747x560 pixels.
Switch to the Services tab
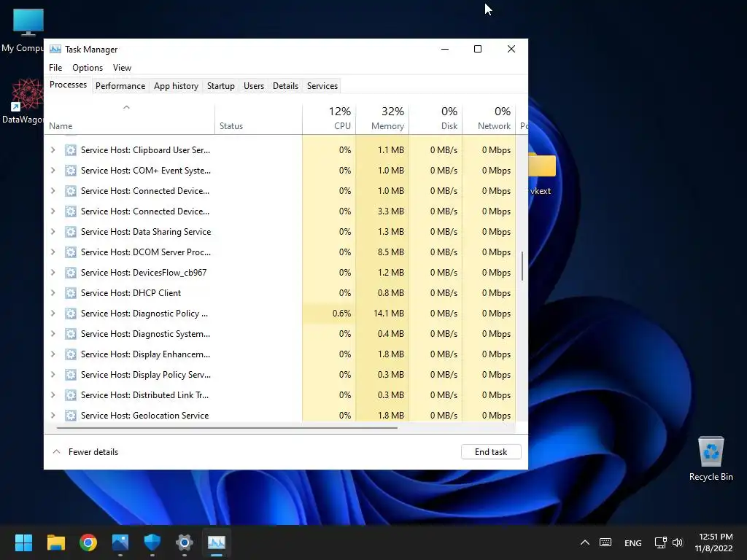pyautogui.click(x=322, y=86)
